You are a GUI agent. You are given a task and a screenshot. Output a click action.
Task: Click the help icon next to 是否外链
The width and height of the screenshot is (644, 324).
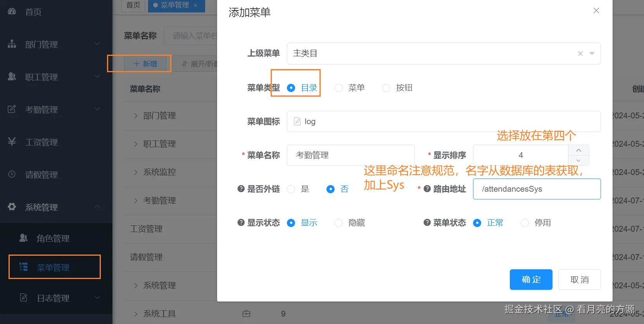pyautogui.click(x=241, y=189)
